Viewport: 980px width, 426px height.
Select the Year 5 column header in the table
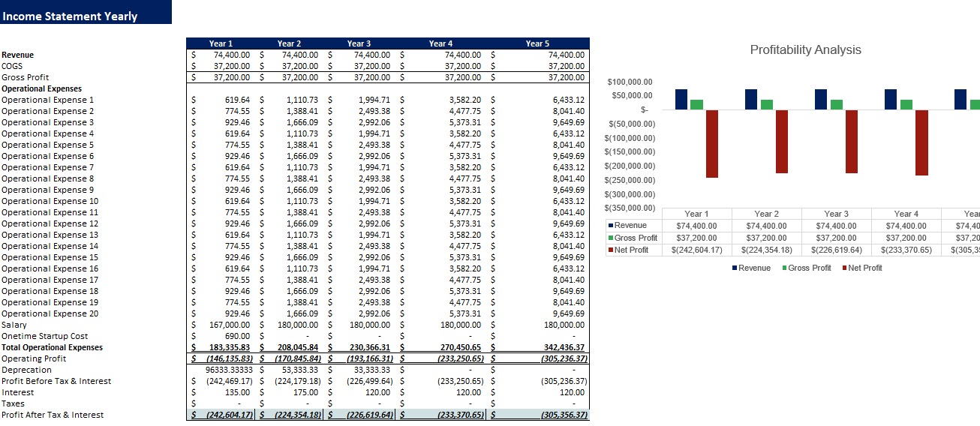(x=537, y=43)
